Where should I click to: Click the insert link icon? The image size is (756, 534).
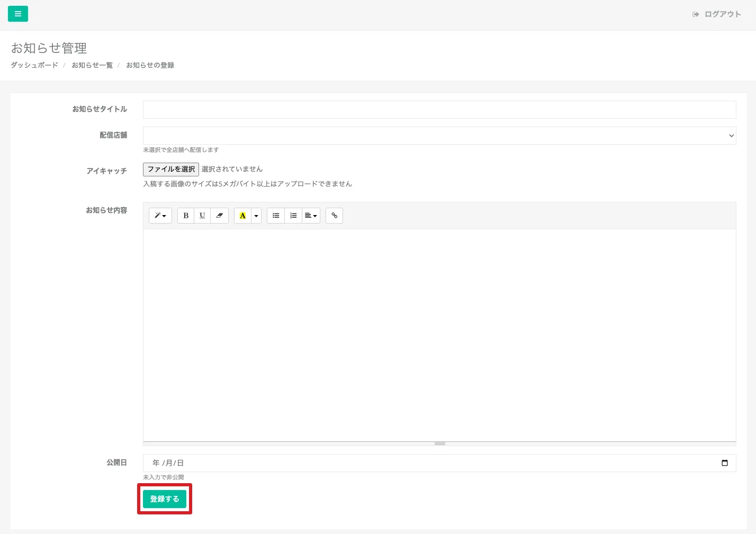pyautogui.click(x=334, y=216)
